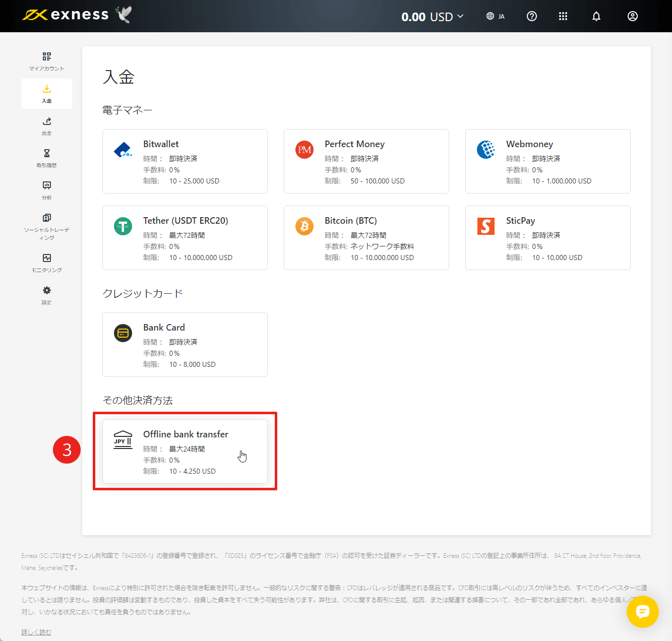Click the SticPay S icon
672x641 pixels.
(486, 226)
